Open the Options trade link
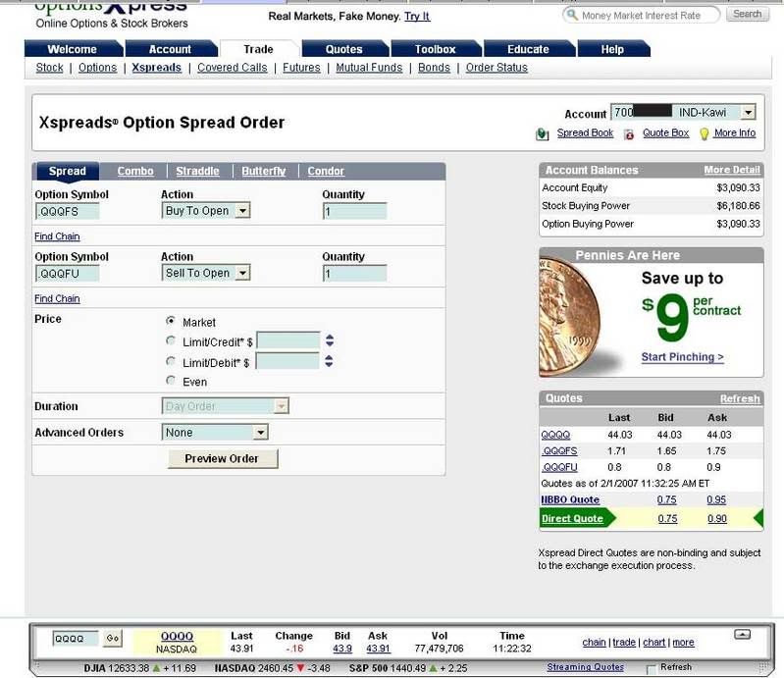784x678 pixels. click(x=97, y=68)
